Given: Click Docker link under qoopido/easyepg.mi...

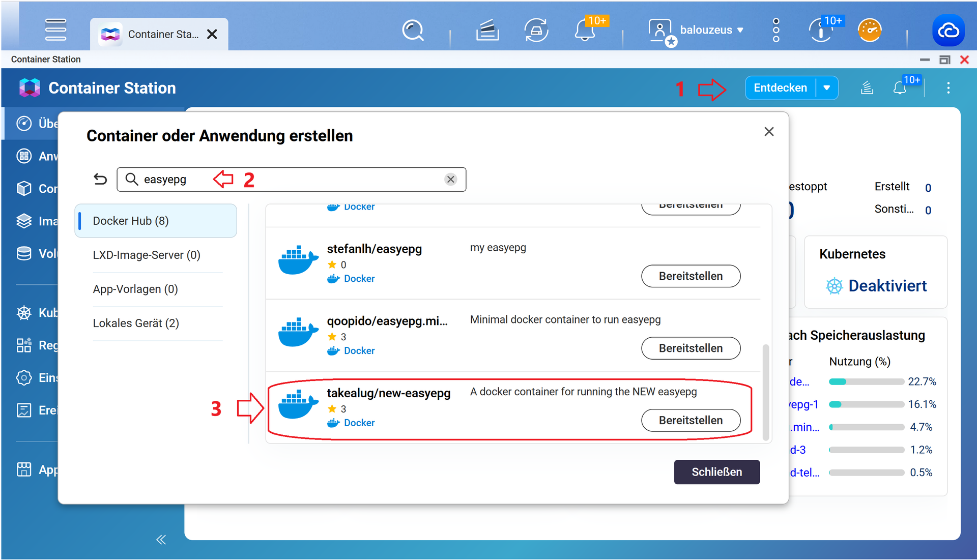Looking at the screenshot, I should [x=359, y=351].
